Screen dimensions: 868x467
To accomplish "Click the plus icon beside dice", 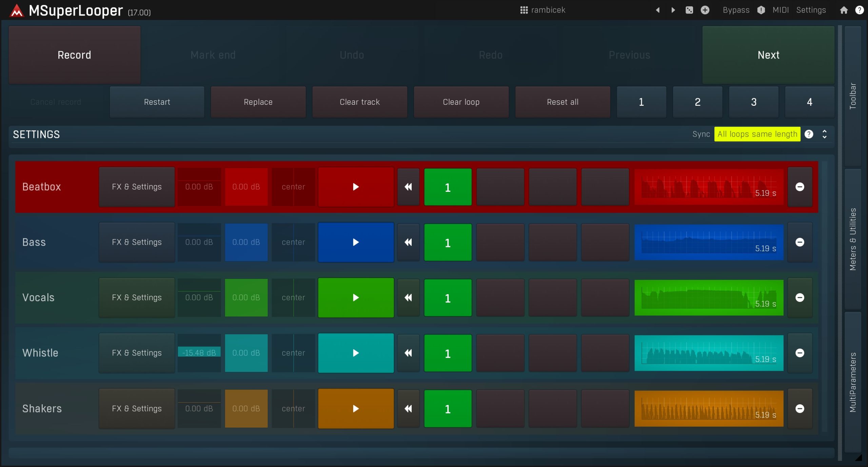I will point(705,10).
